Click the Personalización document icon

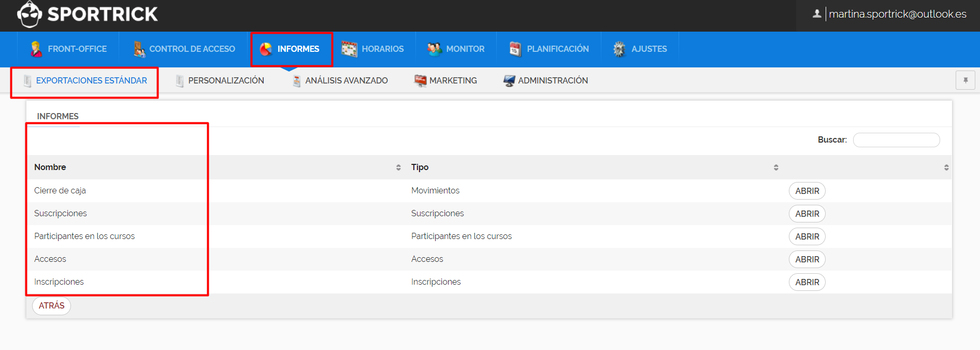180,81
